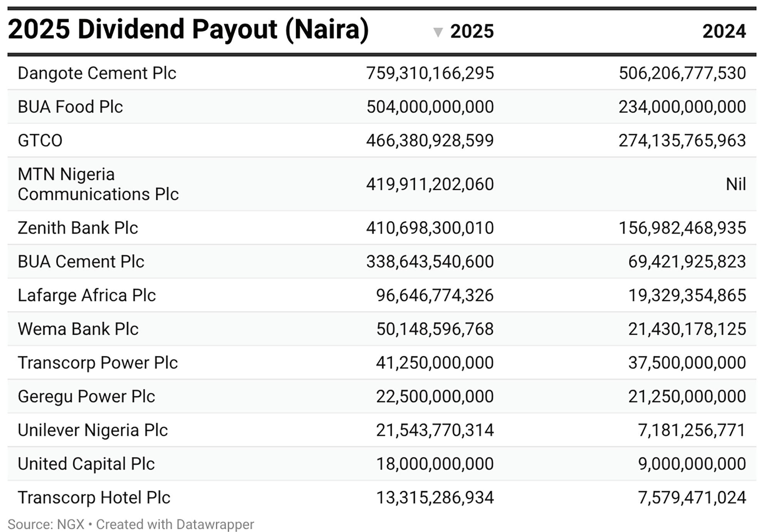Viewport: 769px width, 532px height.
Task: Click MTN Nigeria Communications Plc name
Action: (98, 184)
